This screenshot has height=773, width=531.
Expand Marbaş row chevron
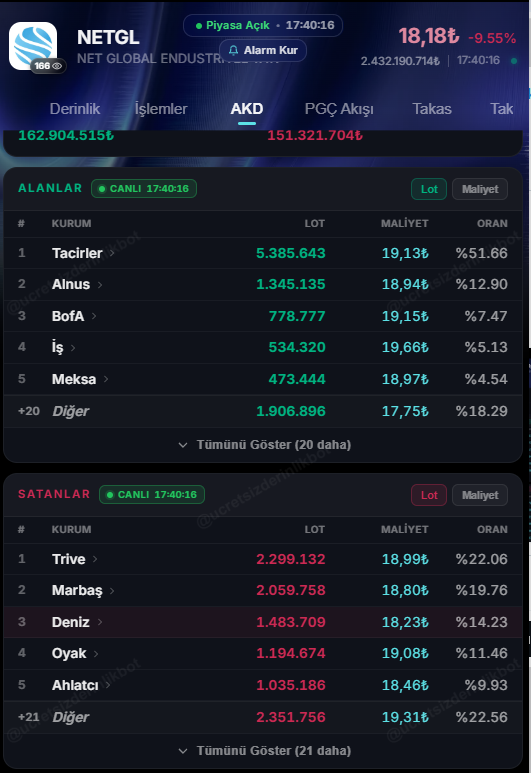coord(112,591)
